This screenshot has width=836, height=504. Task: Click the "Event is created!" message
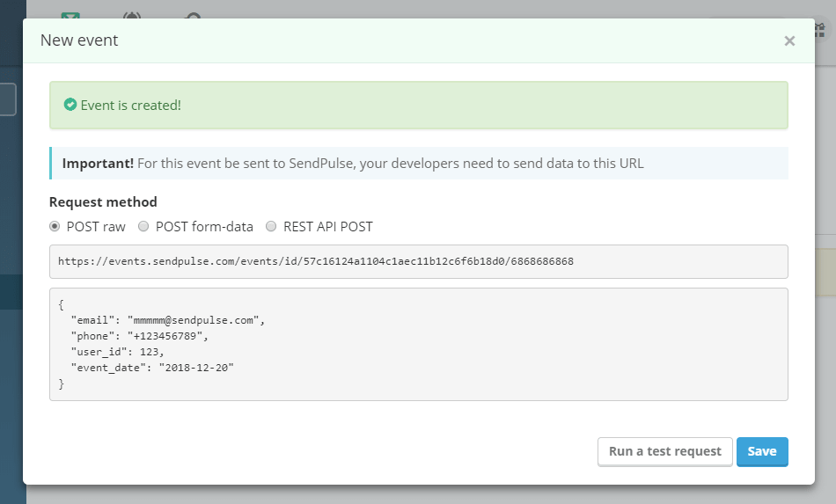pos(130,105)
